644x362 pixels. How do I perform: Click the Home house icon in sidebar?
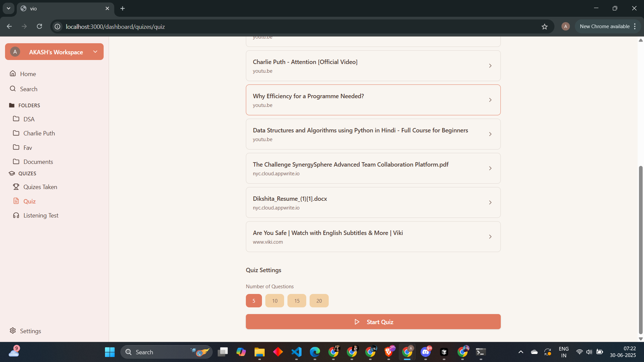[x=13, y=73]
